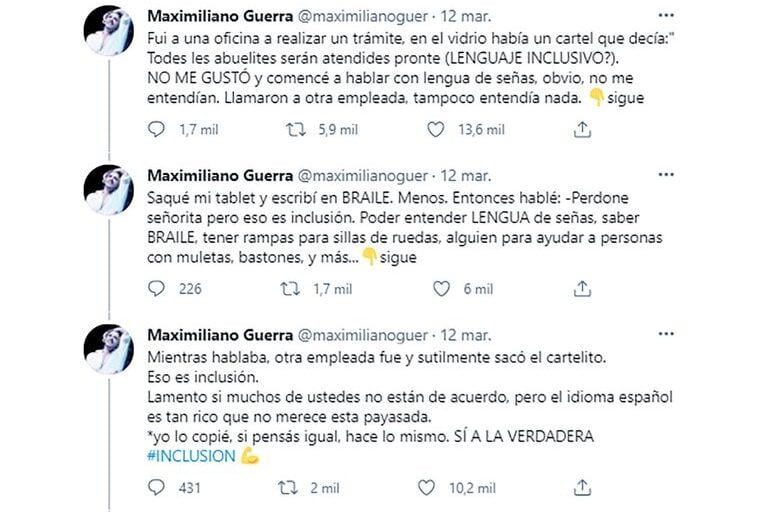Retweet the second tweet showing 1,7 mil
The image size is (768, 512).
(x=290, y=289)
